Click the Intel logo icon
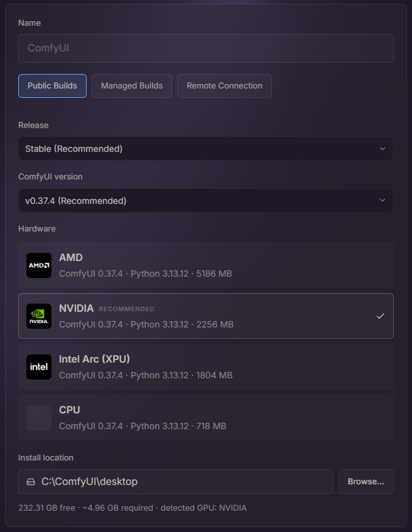 39,367
